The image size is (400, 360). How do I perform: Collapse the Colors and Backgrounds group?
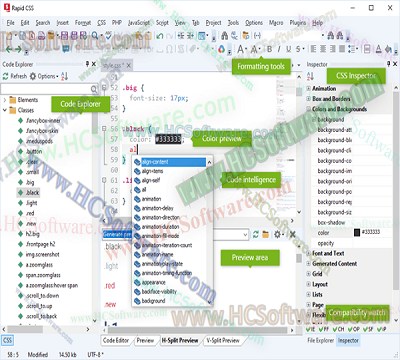[x=309, y=109]
